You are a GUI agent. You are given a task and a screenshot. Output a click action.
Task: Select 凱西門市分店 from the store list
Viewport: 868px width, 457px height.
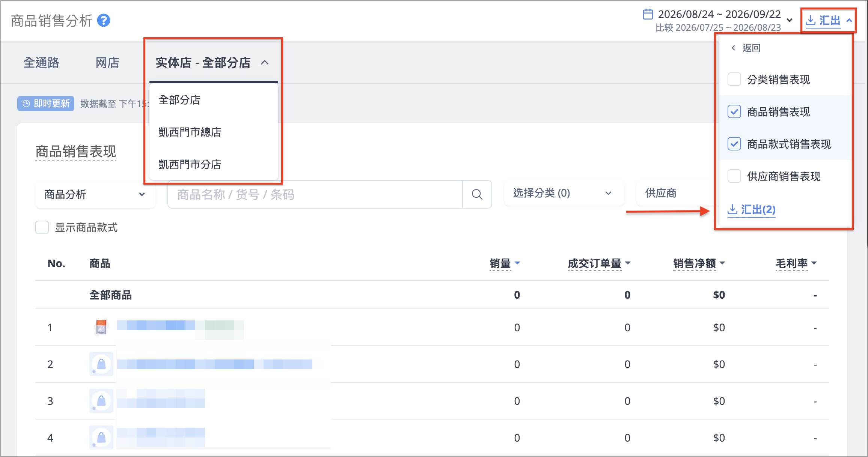point(214,164)
